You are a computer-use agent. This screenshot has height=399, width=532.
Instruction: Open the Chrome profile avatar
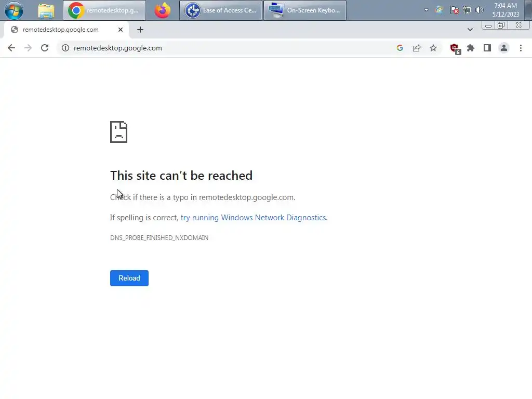coord(504,48)
